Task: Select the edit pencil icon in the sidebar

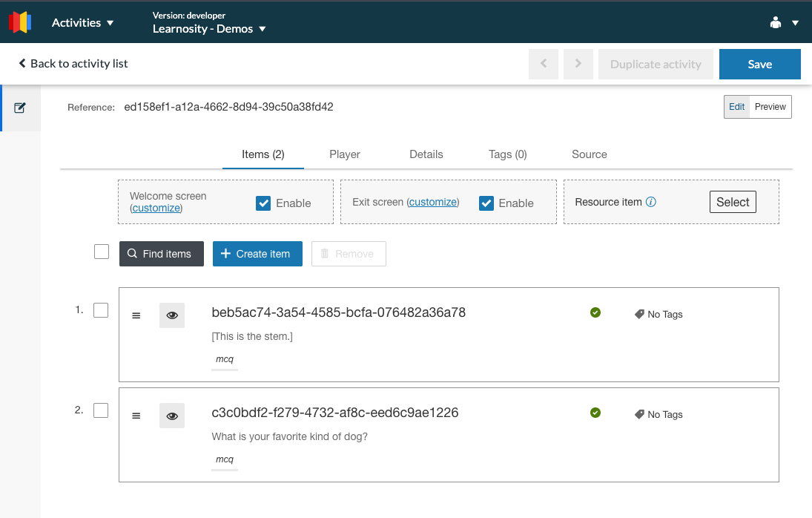Action: [19, 107]
